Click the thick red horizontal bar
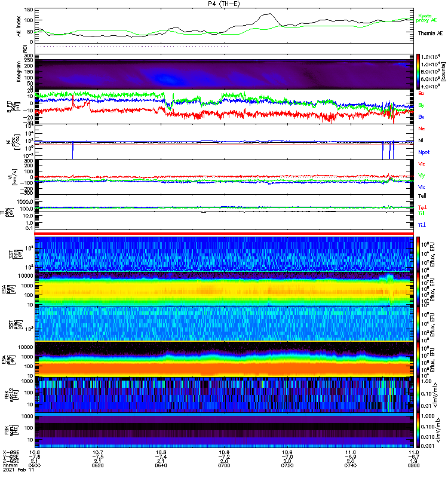This screenshot has height=478, width=448. 224,234
